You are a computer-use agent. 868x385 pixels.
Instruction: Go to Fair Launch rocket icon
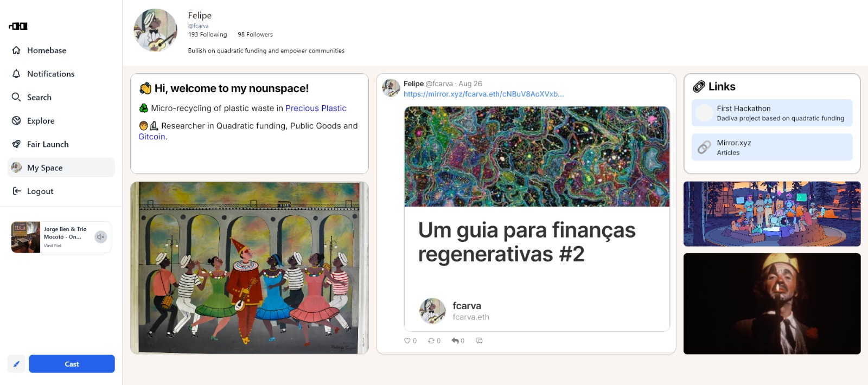(x=16, y=144)
